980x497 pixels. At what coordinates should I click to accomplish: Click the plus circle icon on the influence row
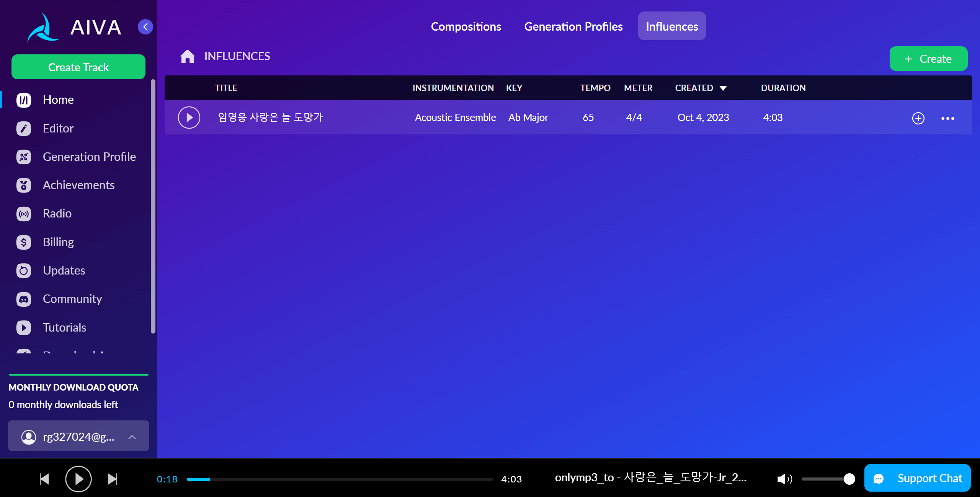tap(918, 118)
